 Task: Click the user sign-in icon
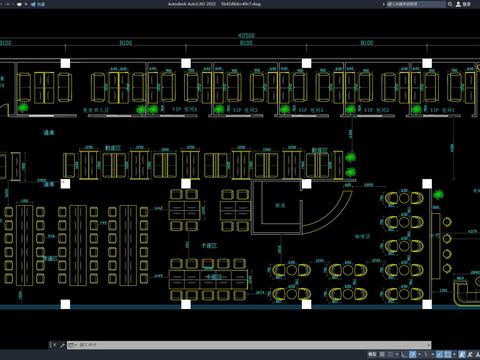458,4
